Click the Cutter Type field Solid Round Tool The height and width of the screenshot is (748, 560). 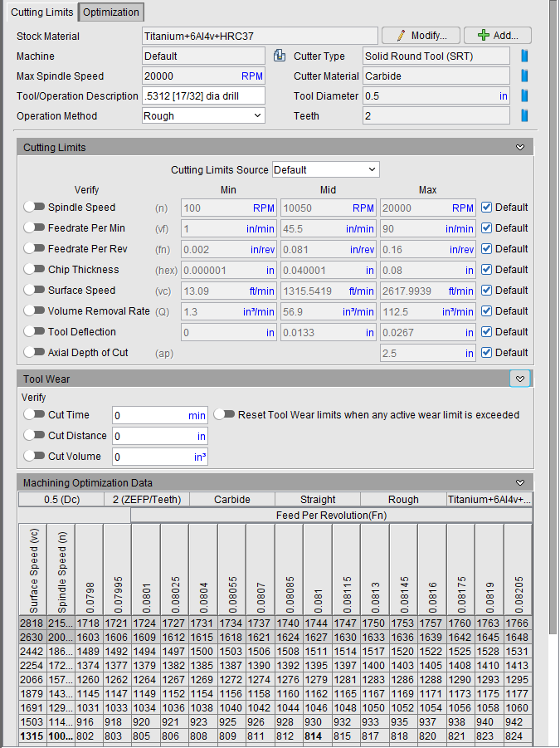coord(436,56)
